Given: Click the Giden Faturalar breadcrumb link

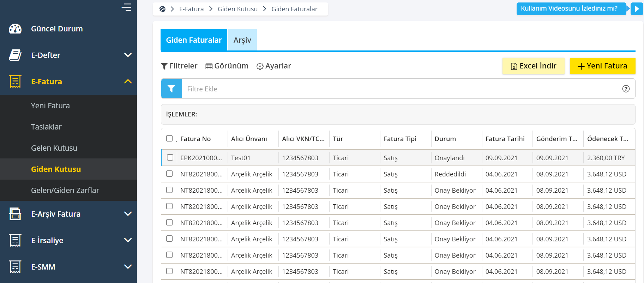Looking at the screenshot, I should coord(295,9).
